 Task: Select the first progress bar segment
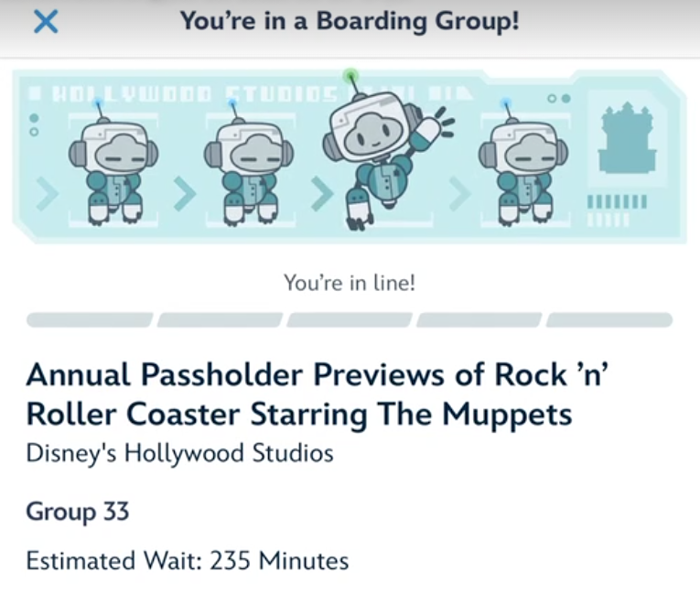[90, 320]
